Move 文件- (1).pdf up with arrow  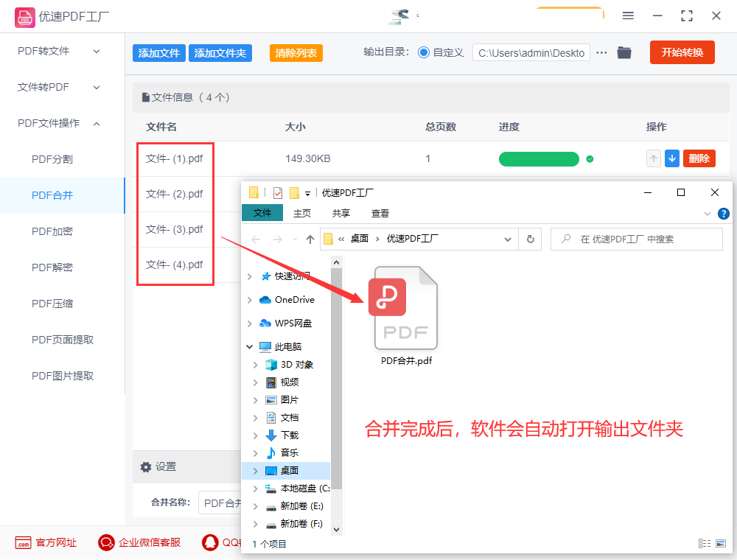(x=653, y=158)
